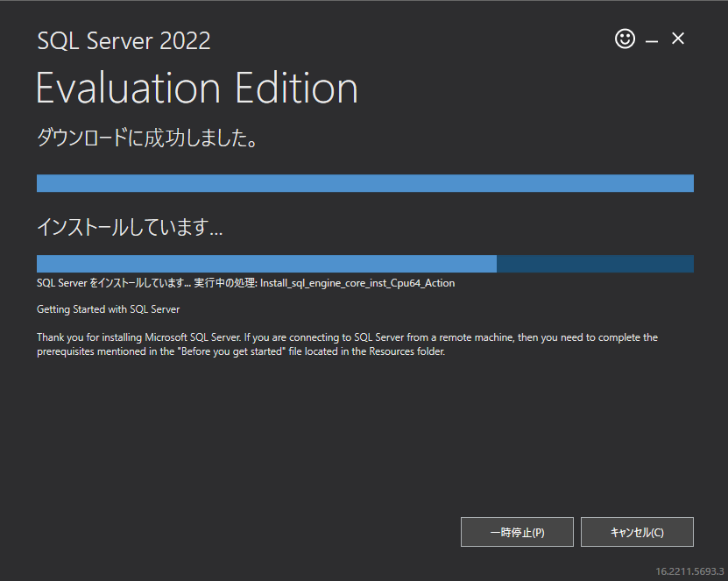Viewport: 728px width, 581px height.
Task: Click 'Getting Started with SQL Server' text
Action: (x=108, y=309)
